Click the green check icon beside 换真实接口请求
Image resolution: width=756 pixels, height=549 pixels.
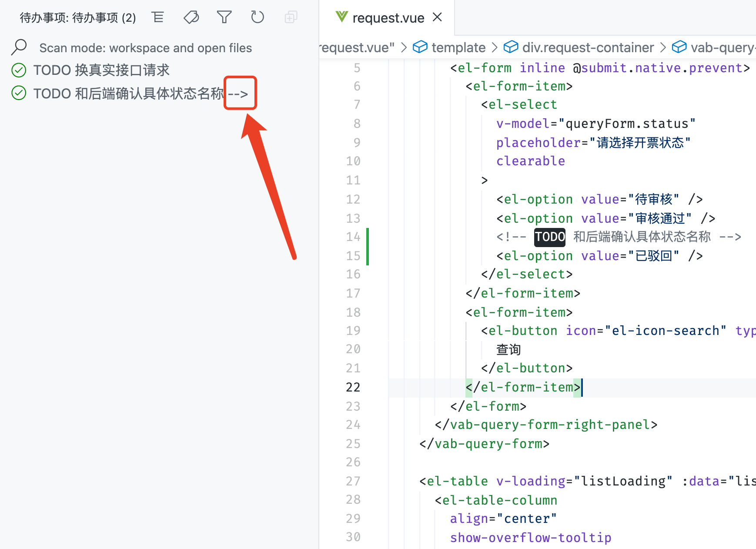(19, 70)
